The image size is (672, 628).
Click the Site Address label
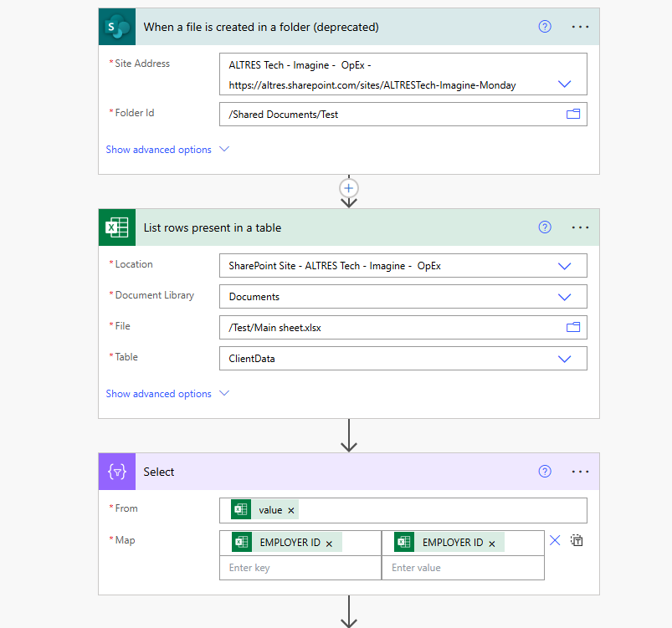(x=142, y=64)
